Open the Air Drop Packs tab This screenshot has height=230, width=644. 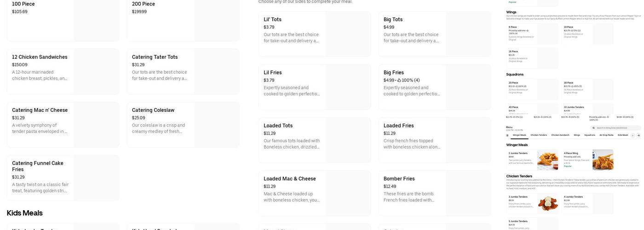coord(606,135)
